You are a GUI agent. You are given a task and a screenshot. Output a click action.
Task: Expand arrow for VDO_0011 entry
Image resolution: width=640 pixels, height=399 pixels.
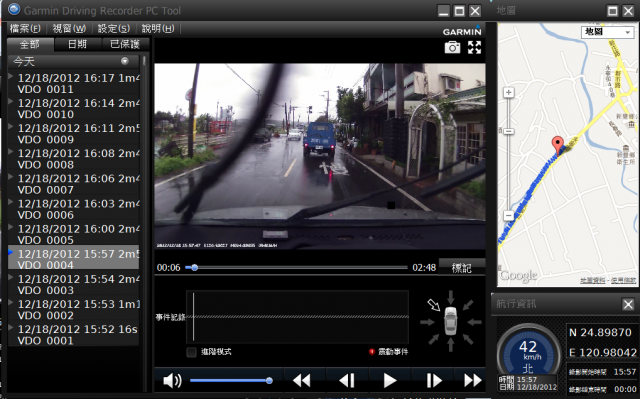click(x=11, y=76)
